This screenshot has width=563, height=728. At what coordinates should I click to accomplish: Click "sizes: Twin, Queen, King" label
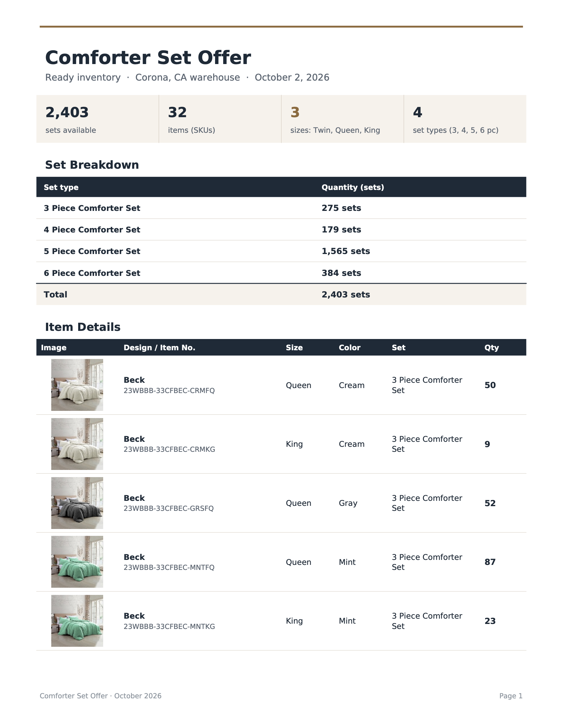coord(335,130)
